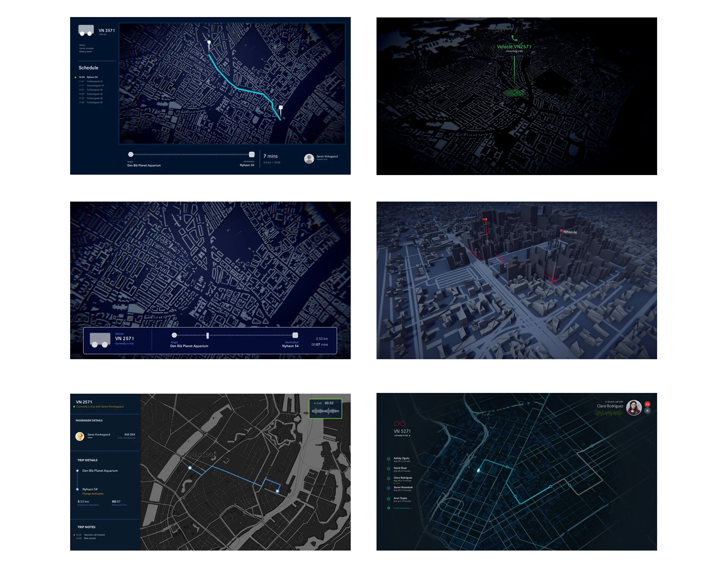
Task: Click Clara Rodriguez's profile photo
Action: tap(634, 408)
